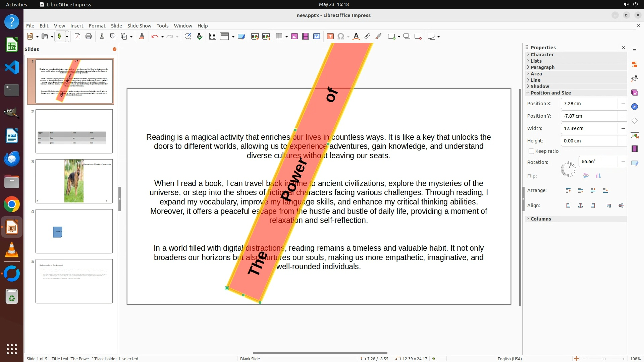Screen dimensions: 644x362
Task: Click the Rotation angle input field
Action: [x=598, y=162]
